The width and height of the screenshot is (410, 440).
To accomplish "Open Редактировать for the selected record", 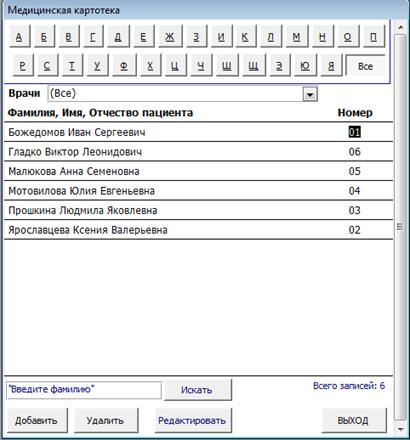I will (192, 420).
